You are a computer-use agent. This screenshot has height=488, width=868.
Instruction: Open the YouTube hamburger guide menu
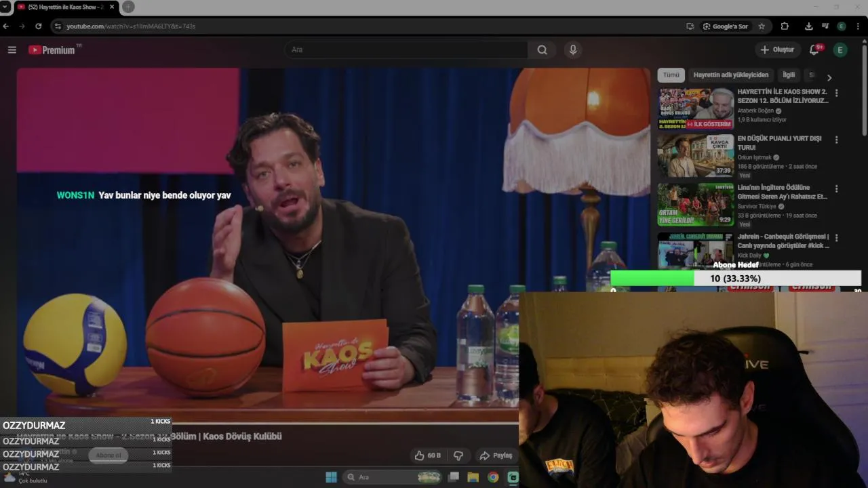(x=12, y=49)
